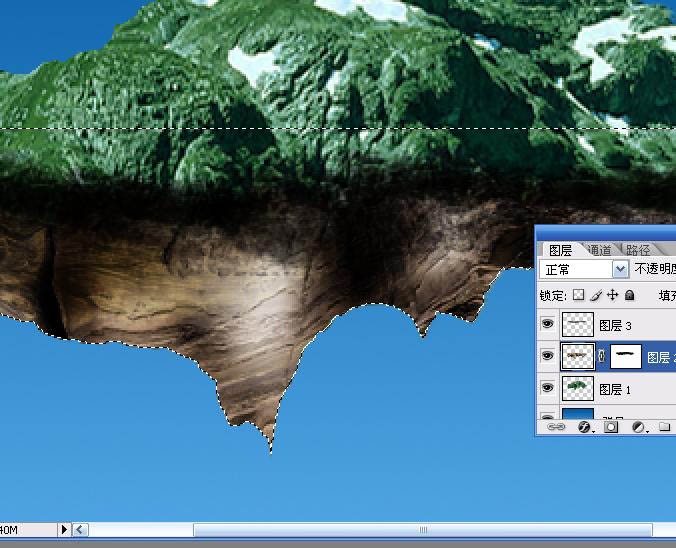The height and width of the screenshot is (548, 676).
Task: Click the mask link icon on 图层 2
Action: tap(602, 356)
